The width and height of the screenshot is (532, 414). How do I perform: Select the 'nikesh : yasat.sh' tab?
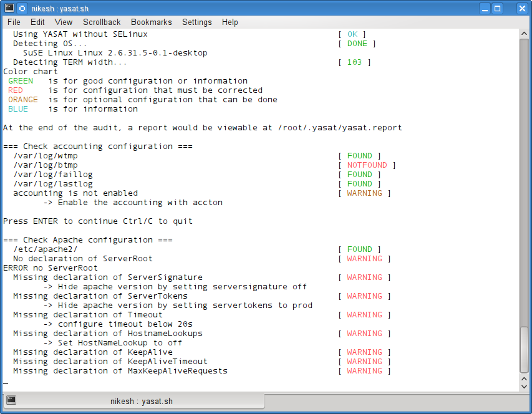pyautogui.click(x=134, y=401)
